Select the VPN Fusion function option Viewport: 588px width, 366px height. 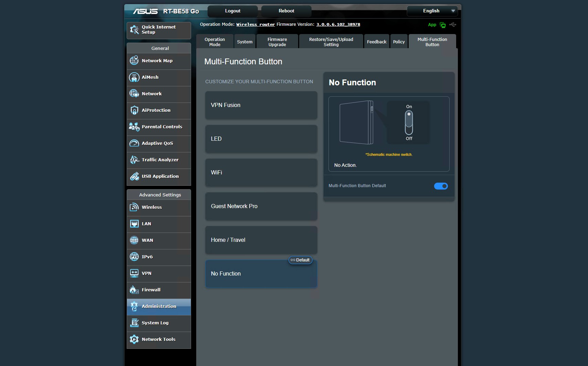point(261,105)
